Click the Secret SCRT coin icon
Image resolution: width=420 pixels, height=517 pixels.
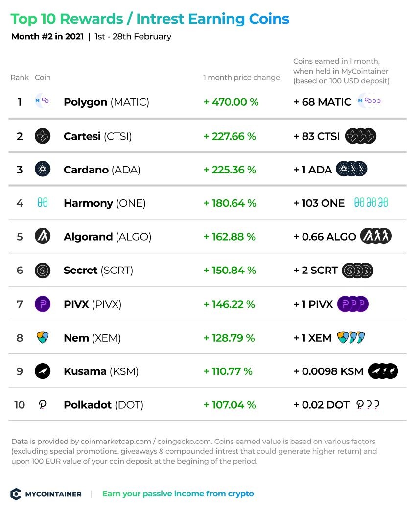[x=43, y=271]
